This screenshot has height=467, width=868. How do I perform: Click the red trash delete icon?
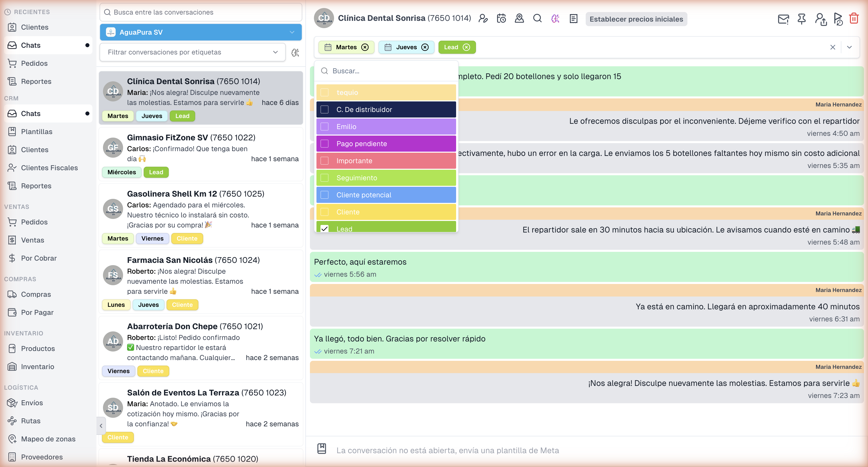(x=853, y=19)
